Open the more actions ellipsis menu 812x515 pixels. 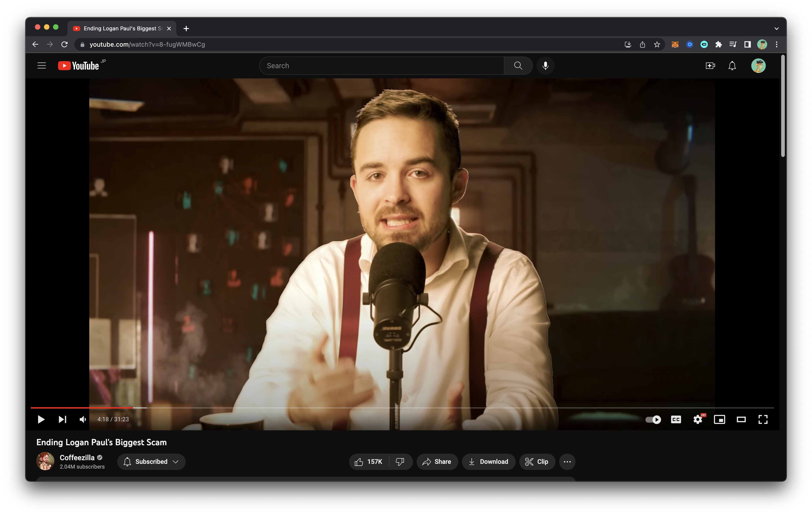[567, 461]
